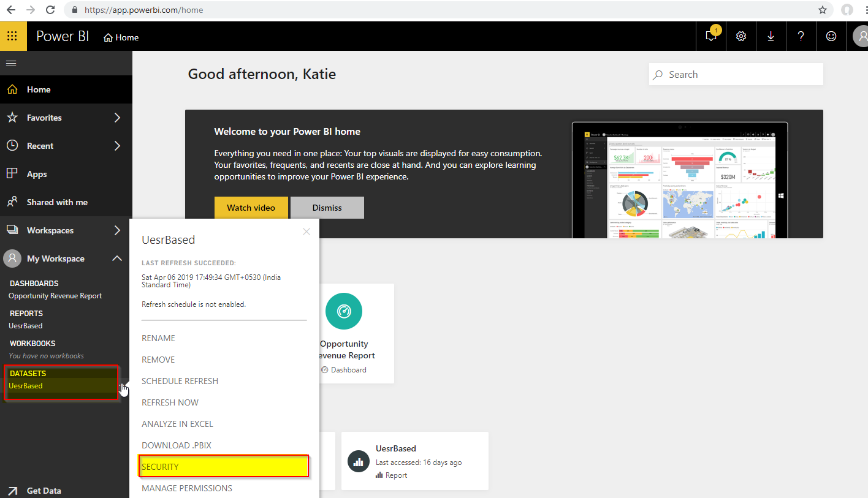Viewport: 868px width, 498px height.
Task: Click the browser address bar URL
Action: coord(144,10)
